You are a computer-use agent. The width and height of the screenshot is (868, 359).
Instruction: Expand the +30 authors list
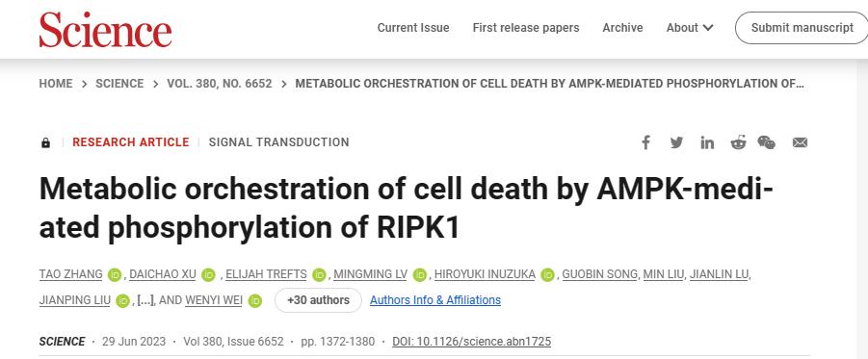click(318, 300)
